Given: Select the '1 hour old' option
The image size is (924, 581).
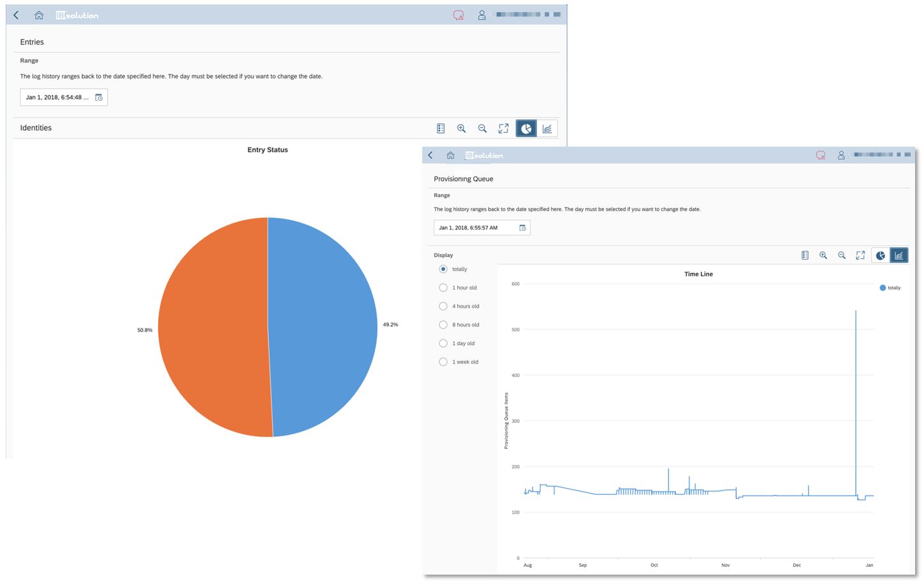Looking at the screenshot, I should 443,288.
